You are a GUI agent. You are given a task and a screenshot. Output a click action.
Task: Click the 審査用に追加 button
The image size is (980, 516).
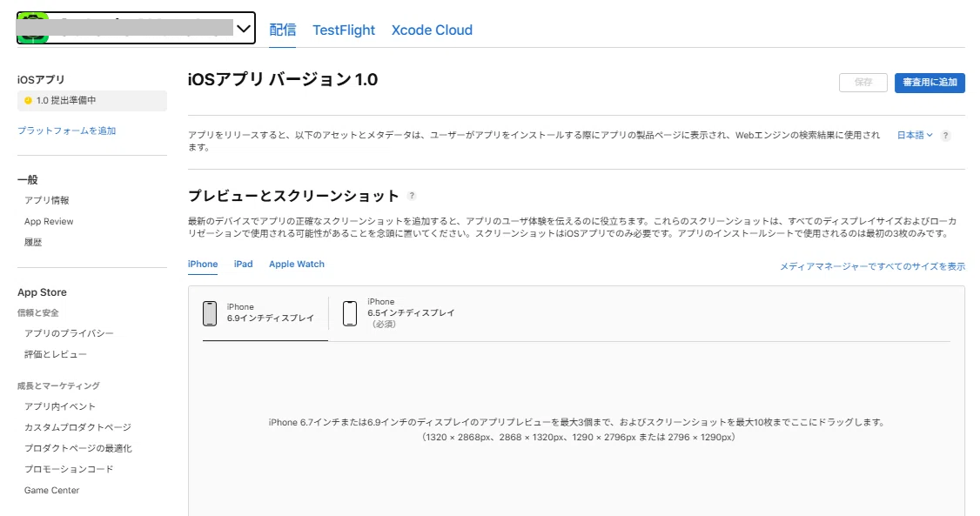[930, 83]
